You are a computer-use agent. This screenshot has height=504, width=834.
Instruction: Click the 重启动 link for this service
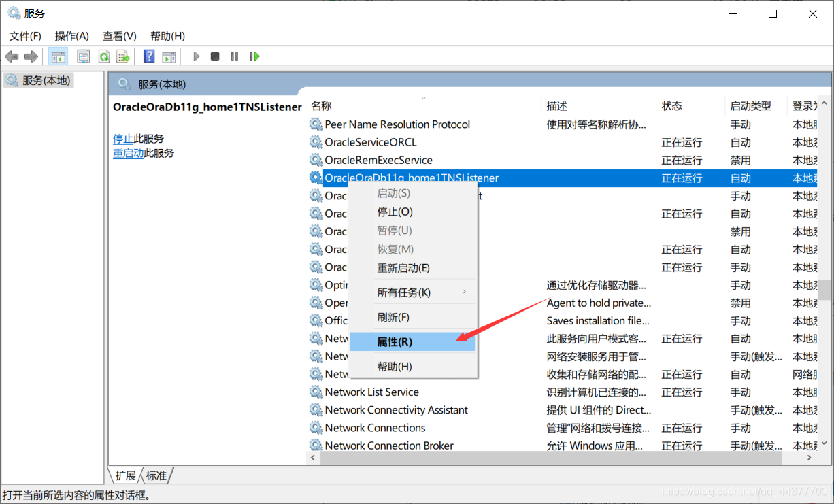(x=129, y=153)
